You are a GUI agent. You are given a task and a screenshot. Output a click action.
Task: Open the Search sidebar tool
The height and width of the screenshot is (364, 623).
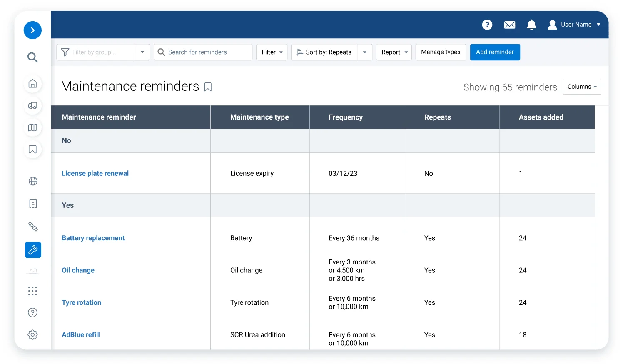click(x=32, y=57)
